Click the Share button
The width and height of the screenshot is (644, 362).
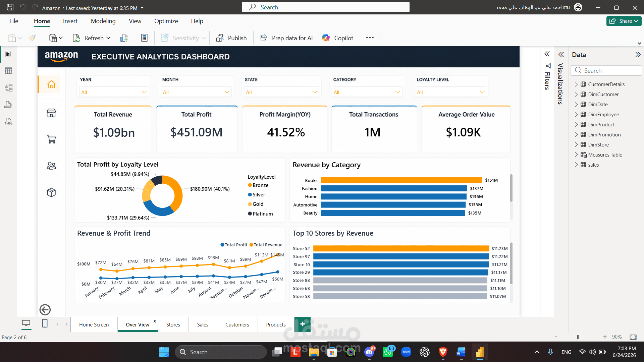coord(624,21)
